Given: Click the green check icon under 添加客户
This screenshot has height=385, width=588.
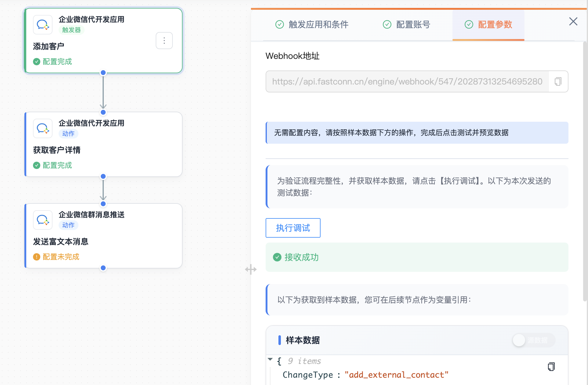Looking at the screenshot, I should 37,62.
